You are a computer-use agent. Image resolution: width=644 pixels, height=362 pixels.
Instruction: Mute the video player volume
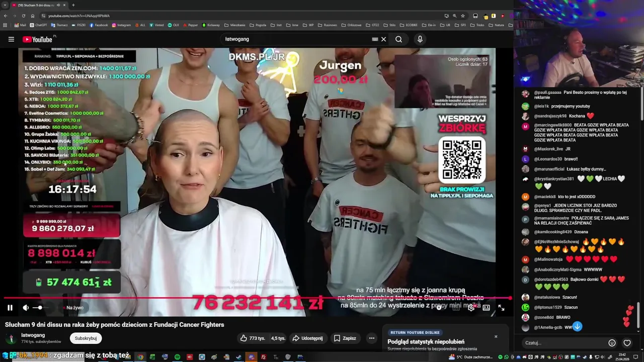click(x=26, y=308)
